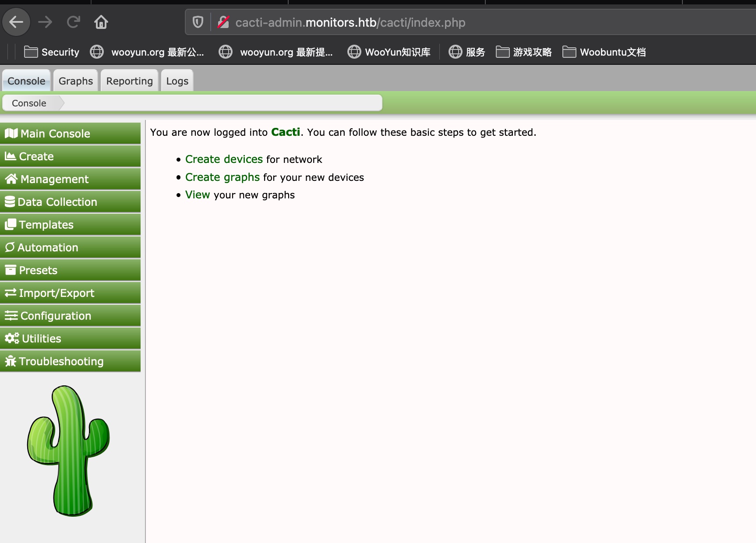The width and height of the screenshot is (756, 543).
Task: Open the Main Console menu item
Action: (70, 134)
